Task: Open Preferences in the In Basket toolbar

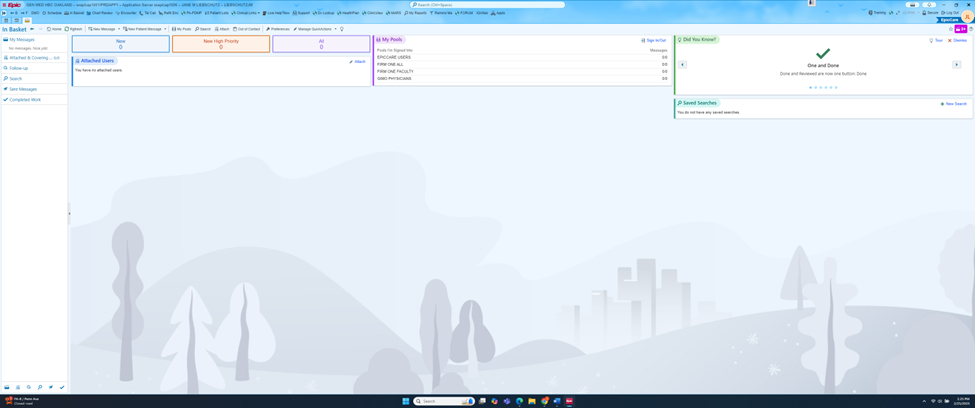Action: coord(277,29)
